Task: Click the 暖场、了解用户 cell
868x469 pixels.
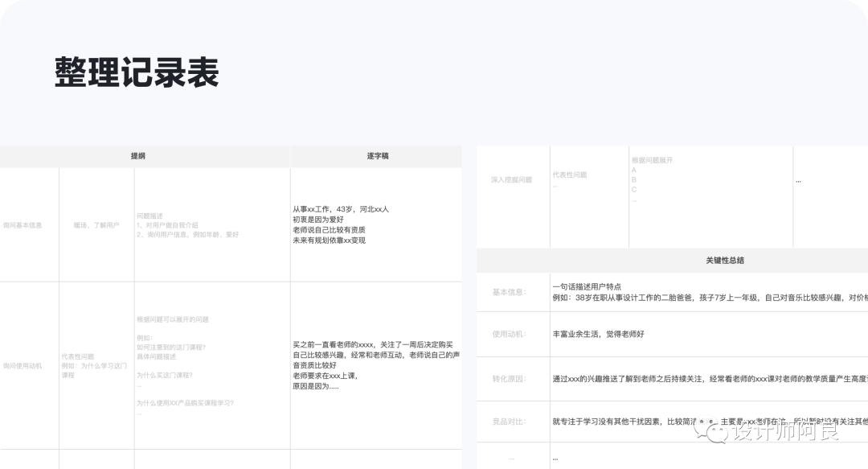Action: pos(96,225)
